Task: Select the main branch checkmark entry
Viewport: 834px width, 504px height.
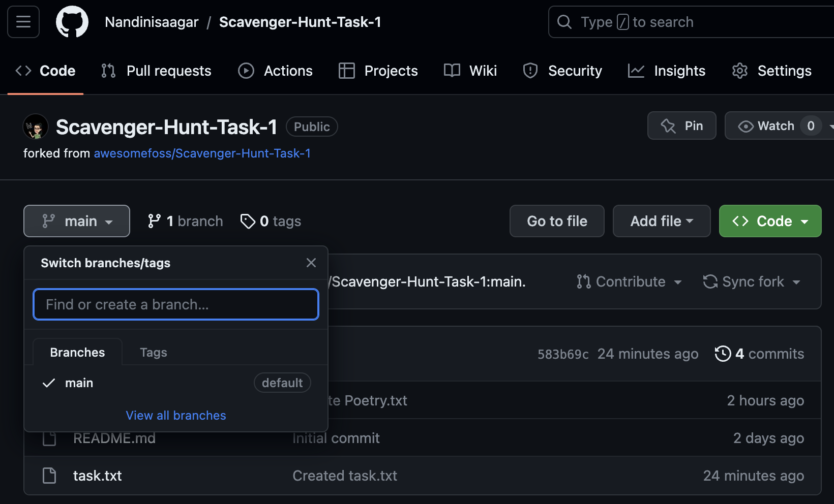Action: [x=48, y=383]
